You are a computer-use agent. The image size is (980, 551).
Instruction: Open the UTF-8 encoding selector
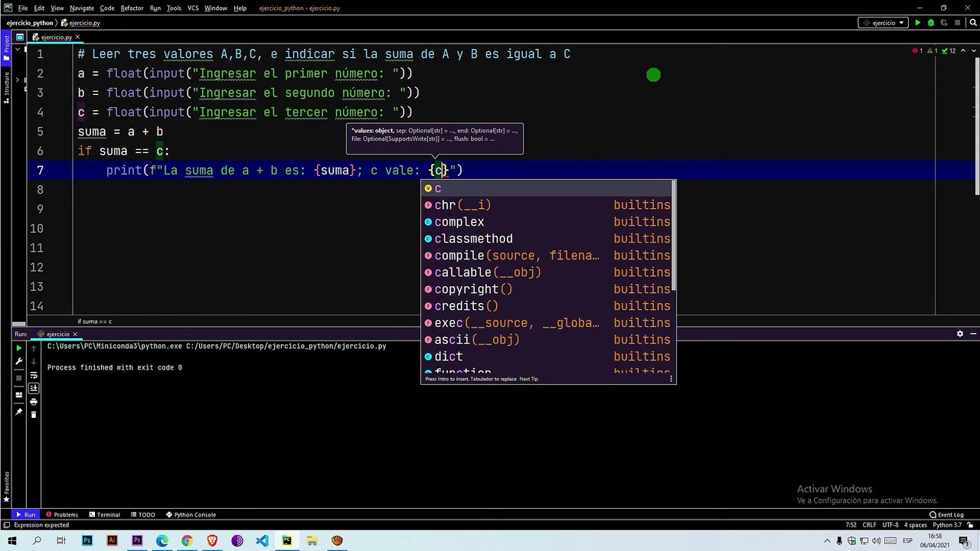tap(890, 525)
